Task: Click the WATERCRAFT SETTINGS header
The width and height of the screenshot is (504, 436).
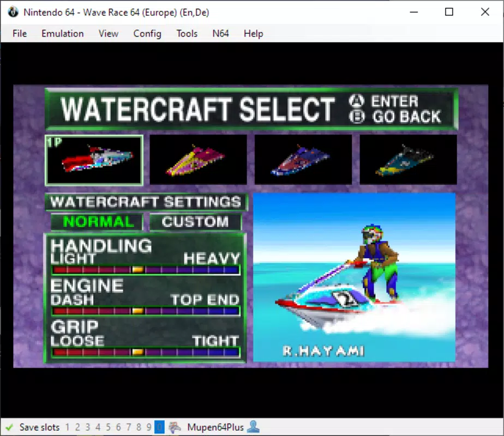Action: [x=146, y=202]
